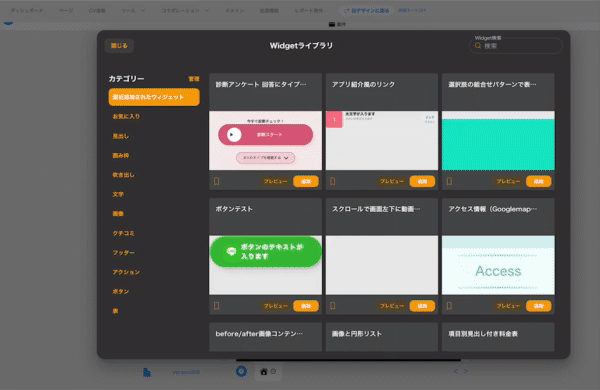Open the 管理 link beside カテゴリー

click(x=194, y=79)
